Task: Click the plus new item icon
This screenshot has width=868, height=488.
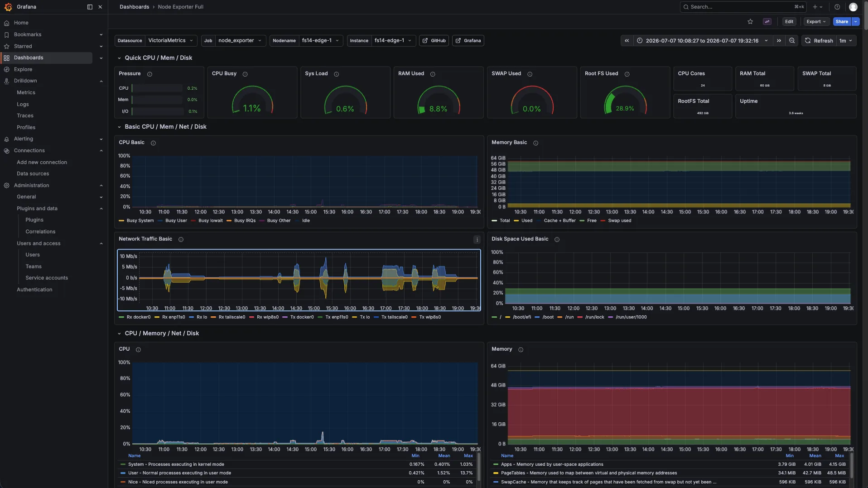Action: tap(815, 7)
